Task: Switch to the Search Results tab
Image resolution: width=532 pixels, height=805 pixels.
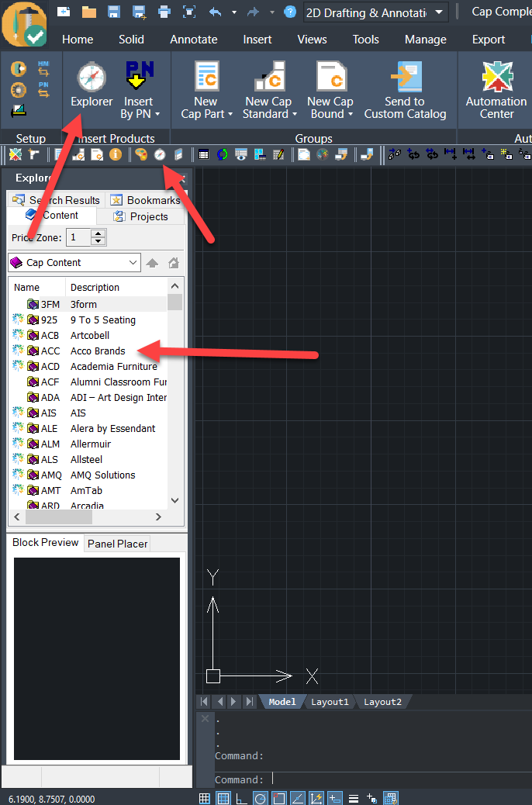Action: point(57,200)
